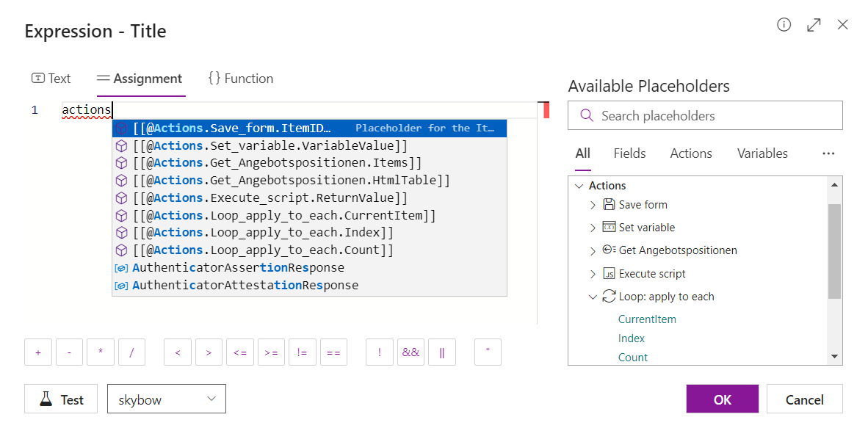
Task: Select Loop_apply_to_each.Count suggestion
Action: (x=309, y=250)
